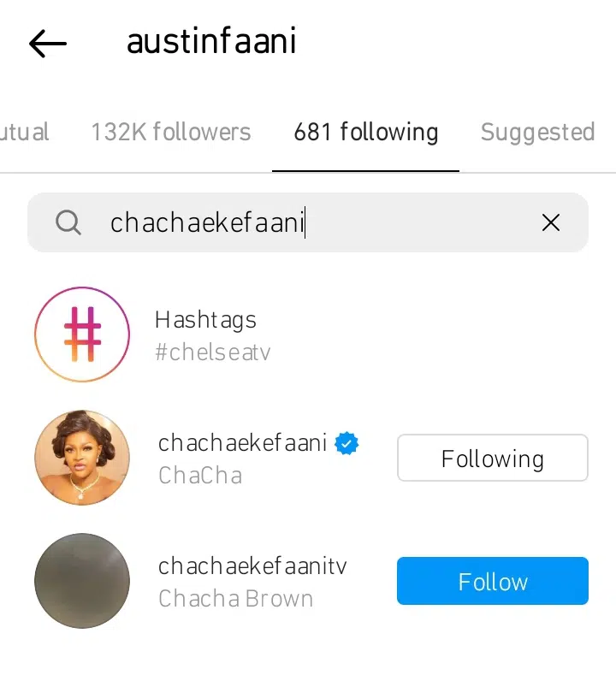
Task: Focus the search field containing chachaekefaani
Action: (x=308, y=222)
